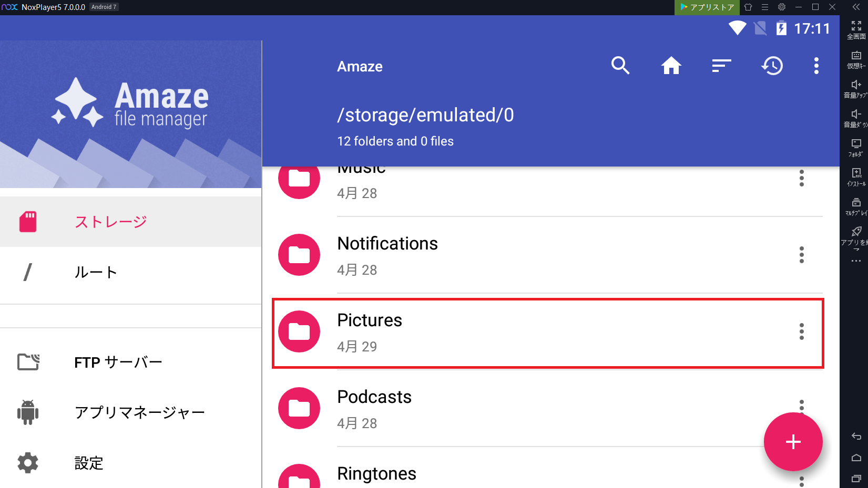868x488 pixels.
Task: Click the Wi-Fi status icon
Action: point(738,28)
